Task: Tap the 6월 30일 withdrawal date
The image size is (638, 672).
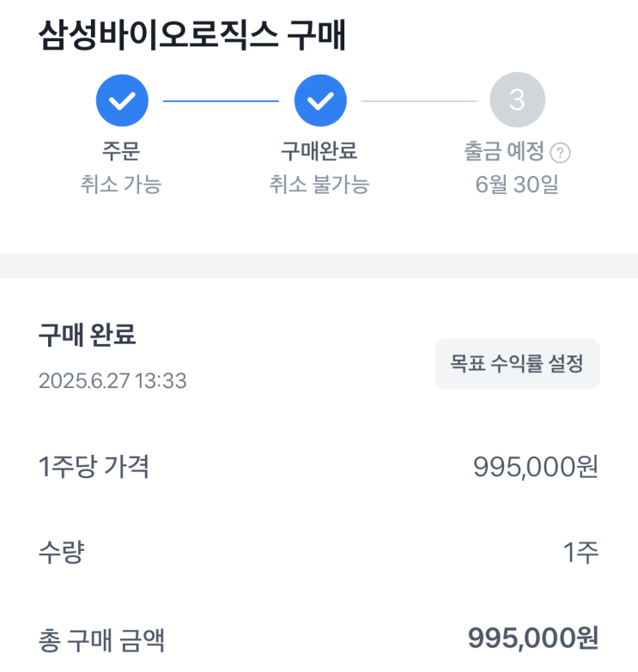Action: coord(517,185)
